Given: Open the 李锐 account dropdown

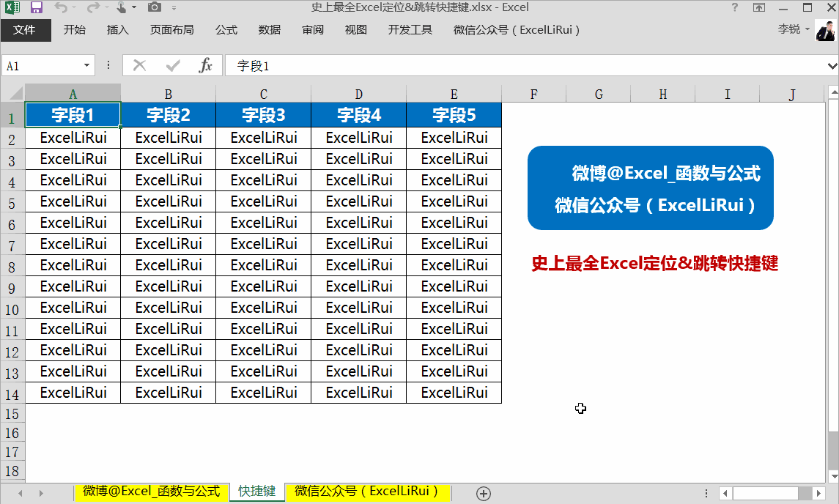Looking at the screenshot, I should (794, 29).
